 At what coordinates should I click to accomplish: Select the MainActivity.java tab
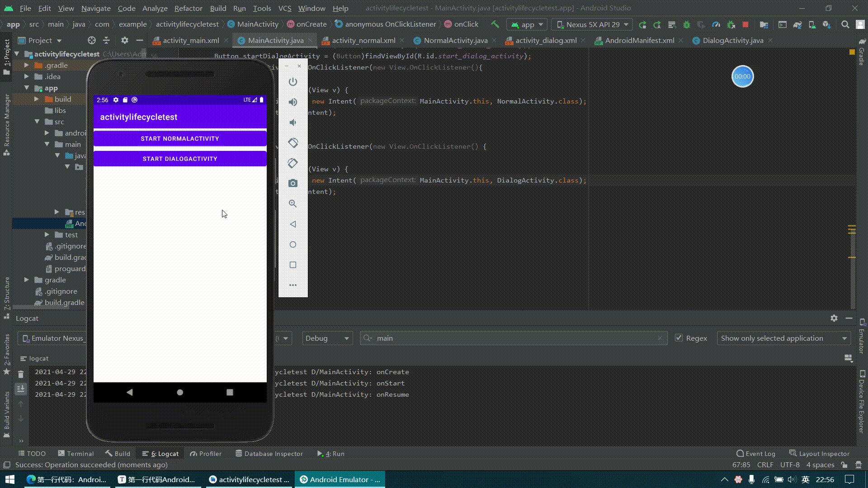275,40
